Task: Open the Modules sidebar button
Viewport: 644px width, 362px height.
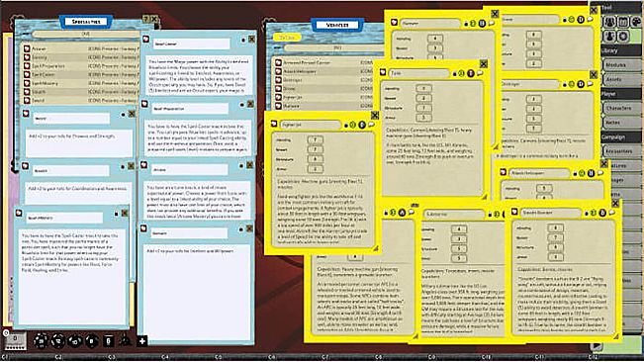Action: [x=622, y=65]
